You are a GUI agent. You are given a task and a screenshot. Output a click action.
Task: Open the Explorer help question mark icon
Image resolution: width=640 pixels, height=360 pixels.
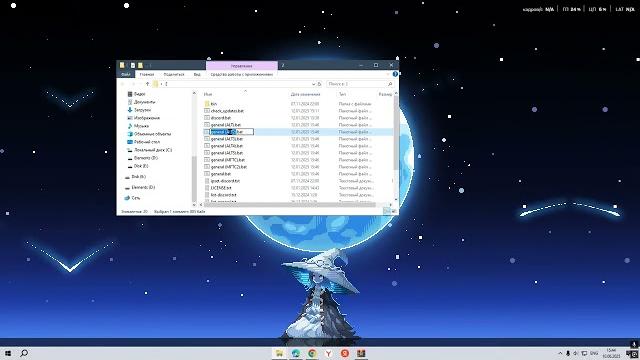(395, 74)
